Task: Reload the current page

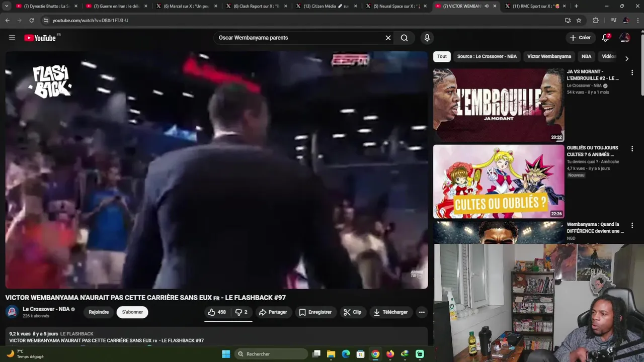Action: click(31, 20)
